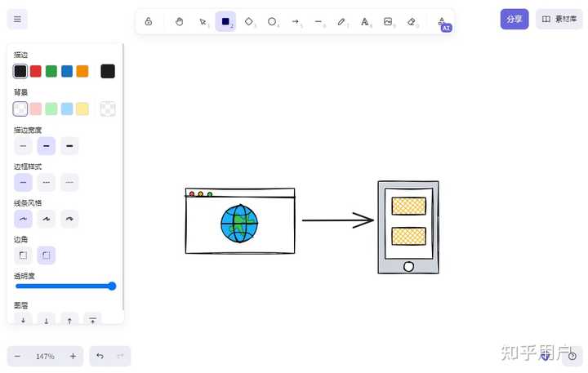588x373 pixels.
Task: Select the arrow between drawings
Action: coord(337,220)
